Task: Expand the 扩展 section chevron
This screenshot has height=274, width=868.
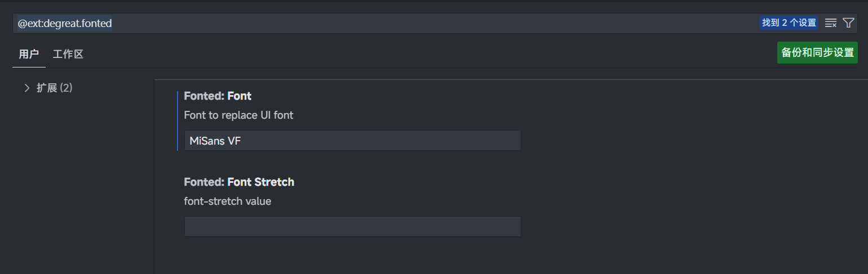Action: coord(26,88)
